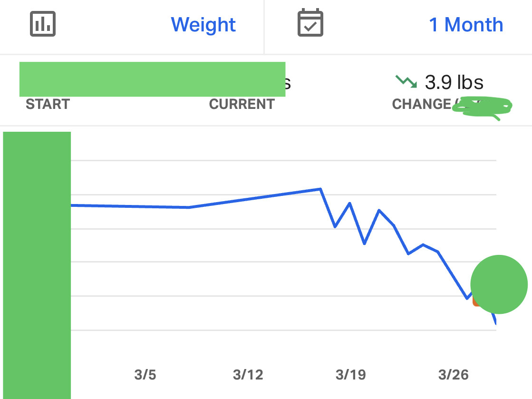Click the highest peak on weight line

click(320, 189)
